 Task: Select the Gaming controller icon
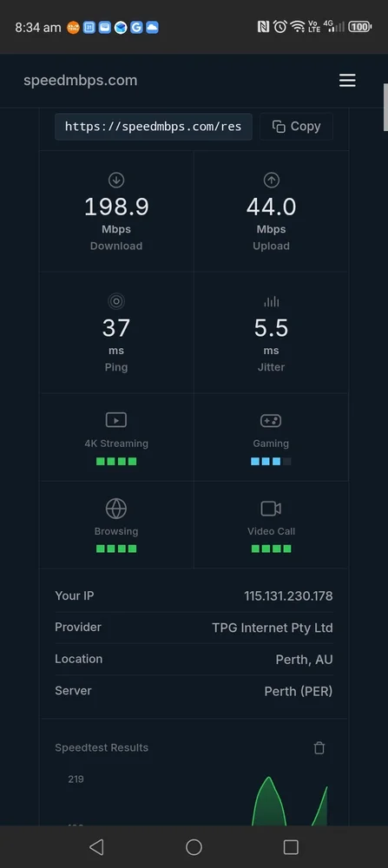pyautogui.click(x=271, y=421)
